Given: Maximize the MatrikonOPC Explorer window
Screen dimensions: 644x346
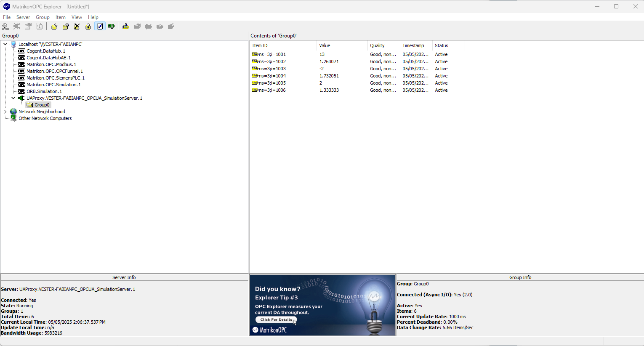Looking at the screenshot, I should tap(616, 6).
